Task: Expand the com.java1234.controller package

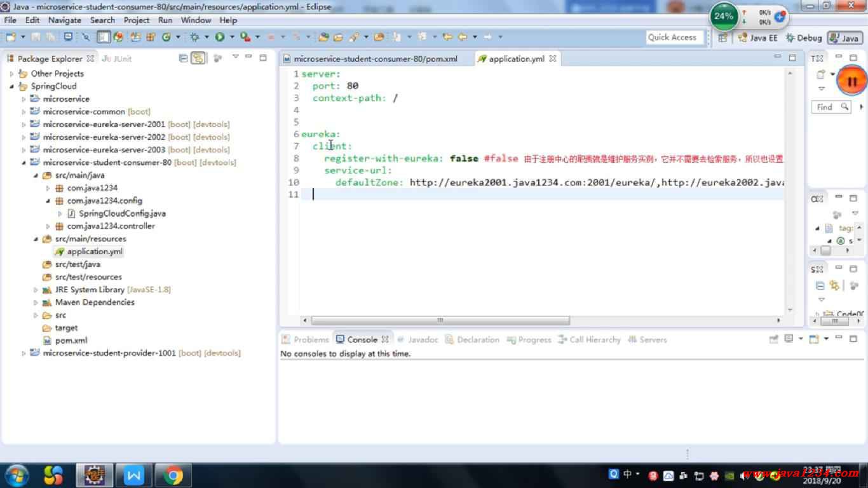Action: (48, 226)
